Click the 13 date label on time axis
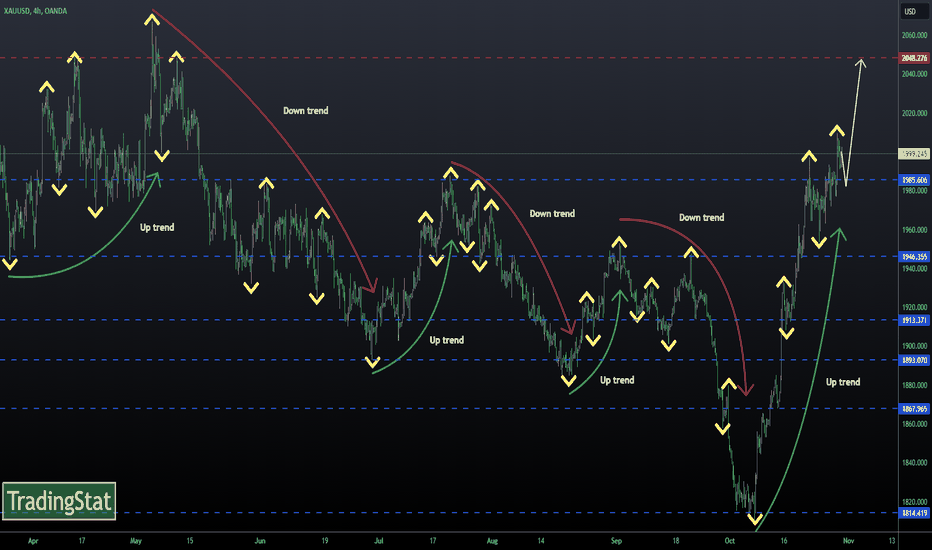Screen dimensions: 932x550 [x=892, y=540]
